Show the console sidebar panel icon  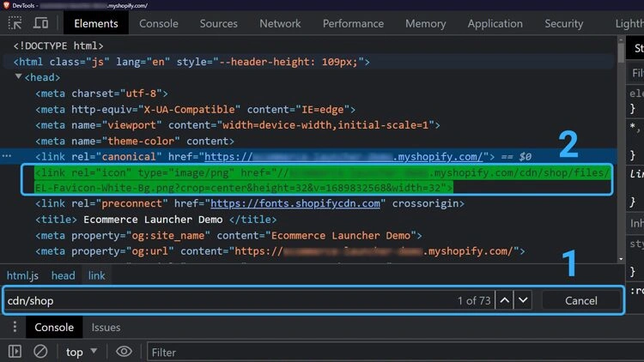click(x=15, y=352)
